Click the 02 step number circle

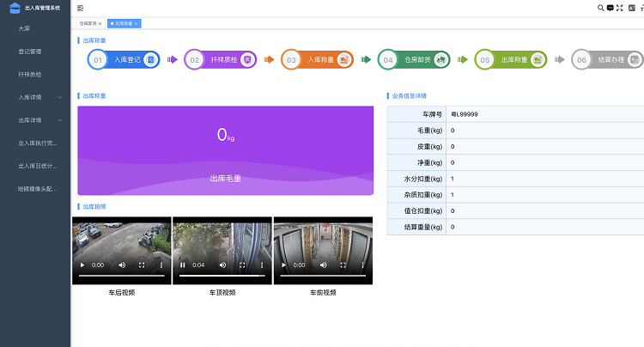click(194, 60)
